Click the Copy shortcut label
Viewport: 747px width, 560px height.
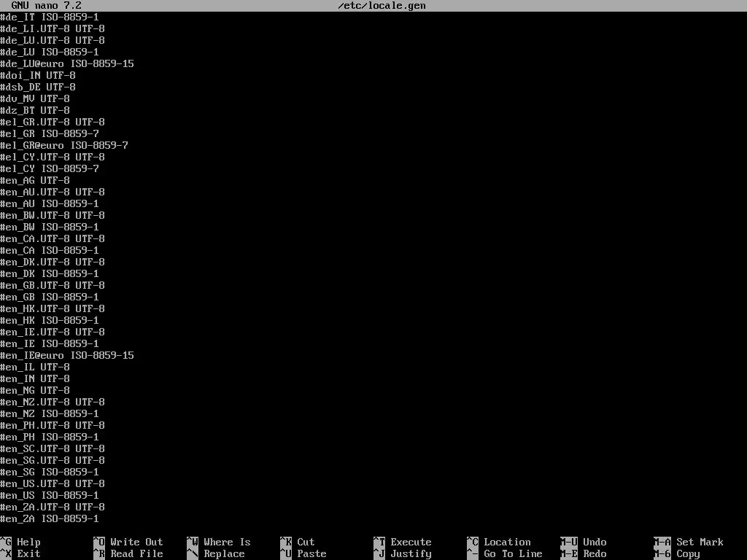[688, 554]
